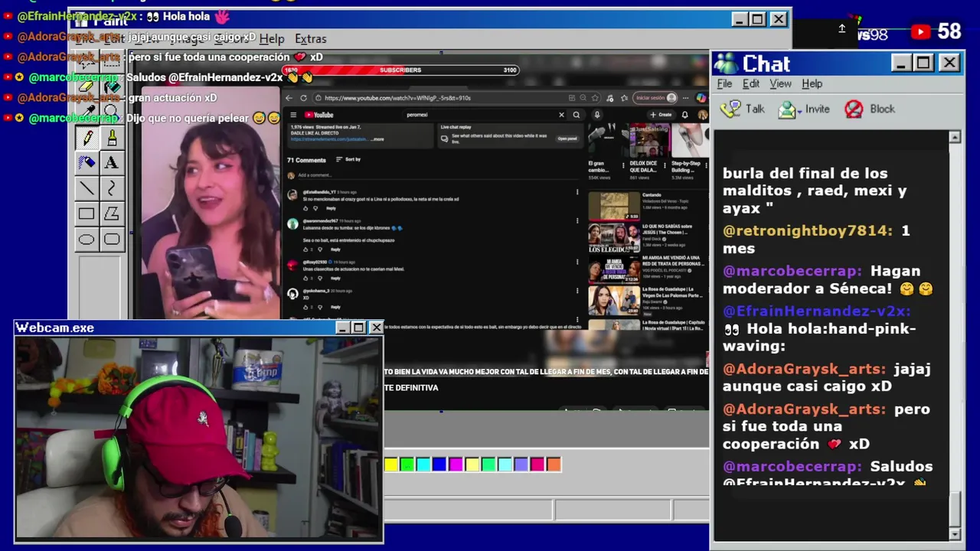Viewport: 980px width, 551px height.
Task: Open YouTube notifications bell
Action: click(684, 115)
